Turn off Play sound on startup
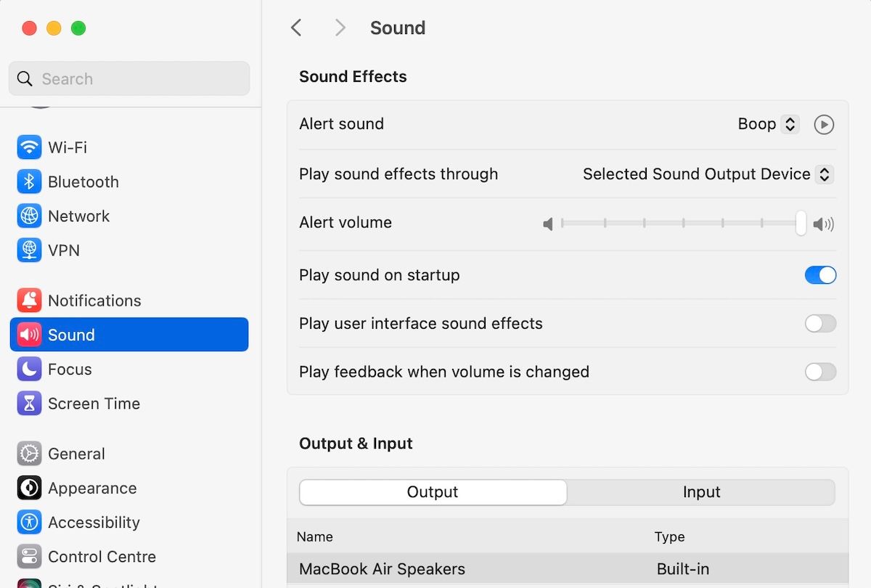The image size is (871, 588). point(820,275)
